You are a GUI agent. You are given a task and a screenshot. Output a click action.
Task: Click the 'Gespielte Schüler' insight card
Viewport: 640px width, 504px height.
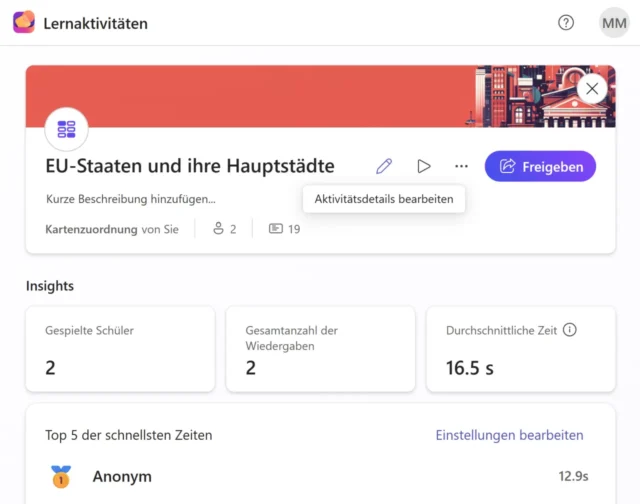(120, 349)
